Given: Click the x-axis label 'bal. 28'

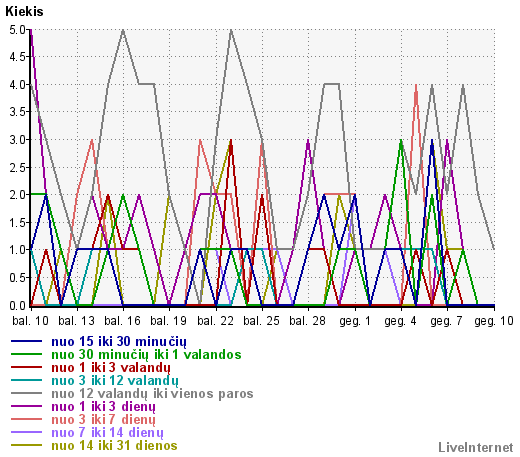Looking at the screenshot, I should point(307,321).
